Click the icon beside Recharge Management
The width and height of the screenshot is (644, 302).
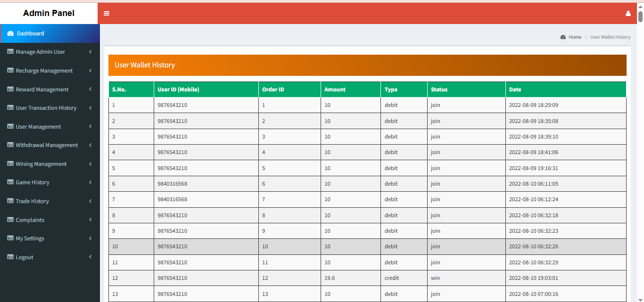pyautogui.click(x=10, y=71)
